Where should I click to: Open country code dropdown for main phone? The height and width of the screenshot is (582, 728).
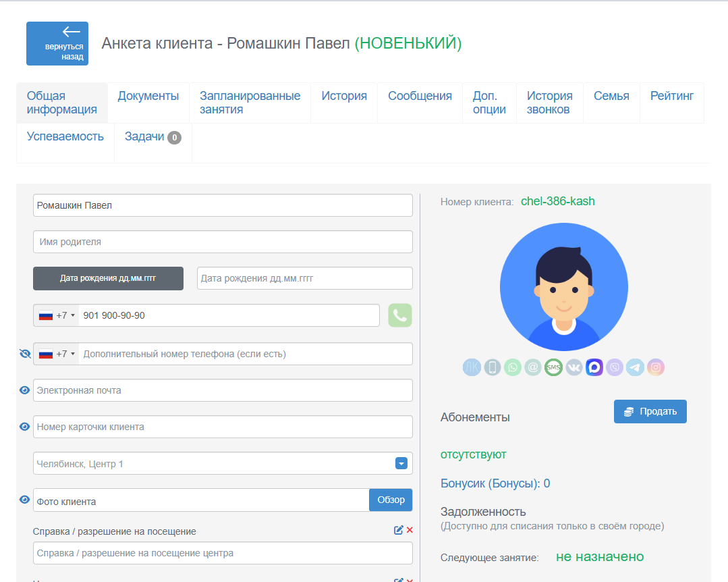point(56,315)
